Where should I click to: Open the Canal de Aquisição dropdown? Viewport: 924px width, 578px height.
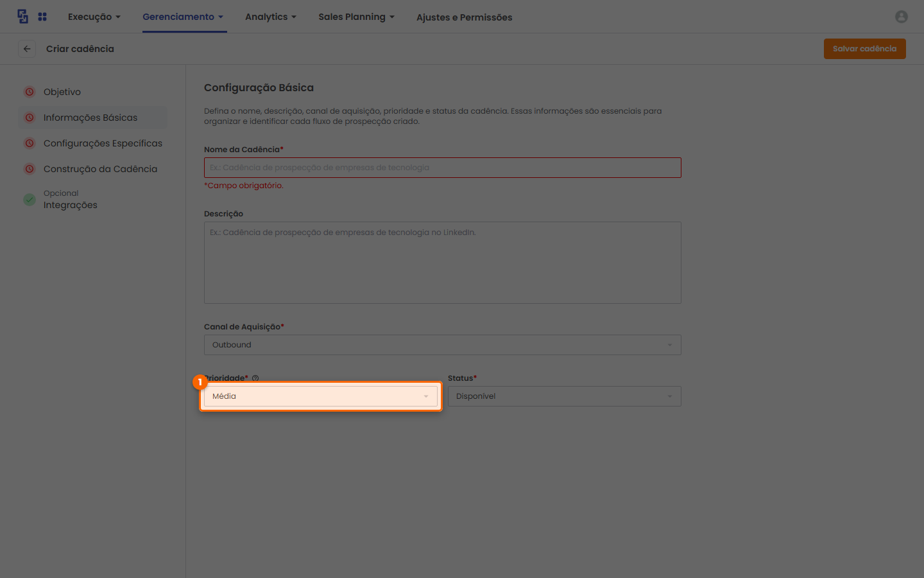(443, 345)
